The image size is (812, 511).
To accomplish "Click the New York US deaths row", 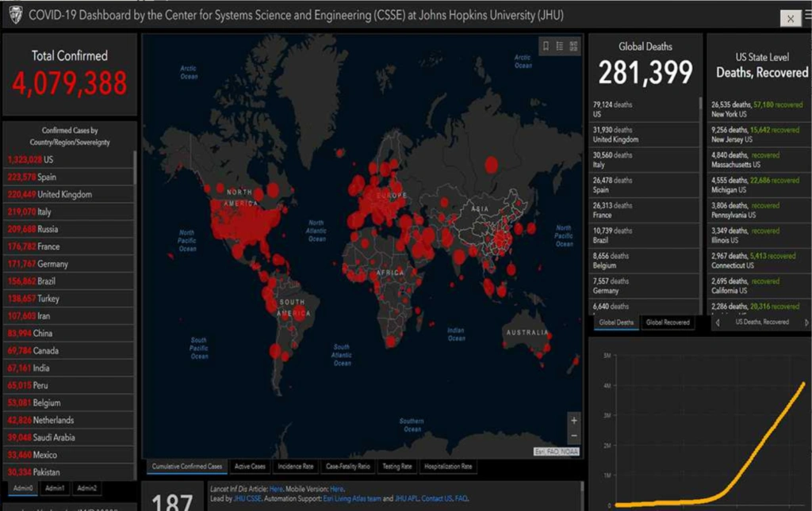I will coord(759,109).
